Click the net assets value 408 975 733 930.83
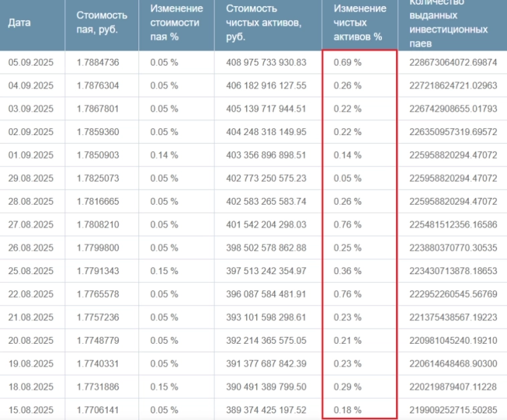507x420 pixels. pyautogui.click(x=266, y=62)
